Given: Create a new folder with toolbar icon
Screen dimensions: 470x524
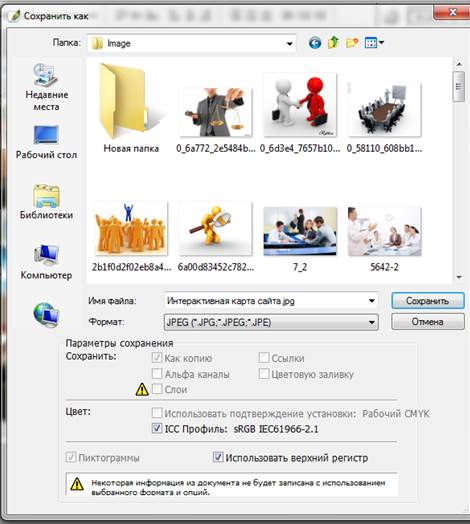Looking at the screenshot, I should click(x=352, y=43).
